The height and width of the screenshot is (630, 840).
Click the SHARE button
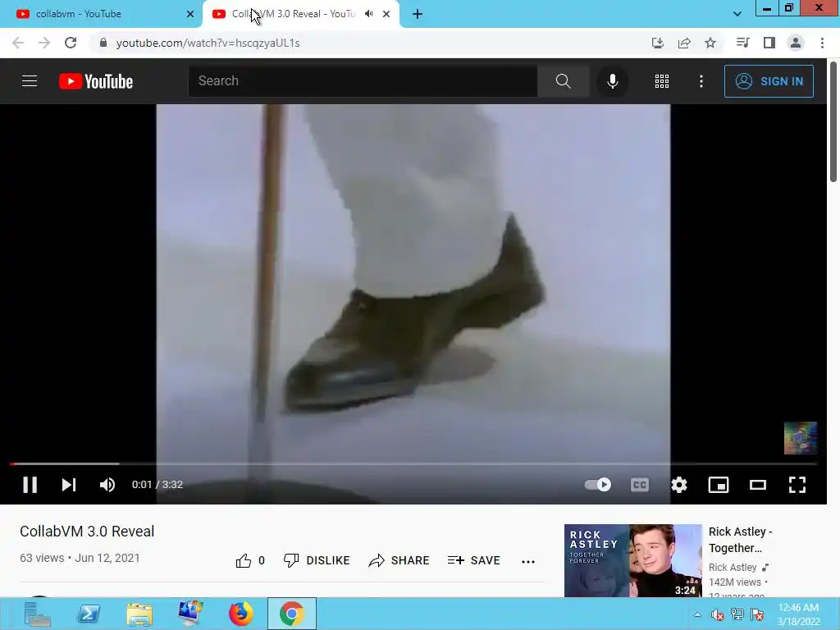pyautogui.click(x=399, y=560)
